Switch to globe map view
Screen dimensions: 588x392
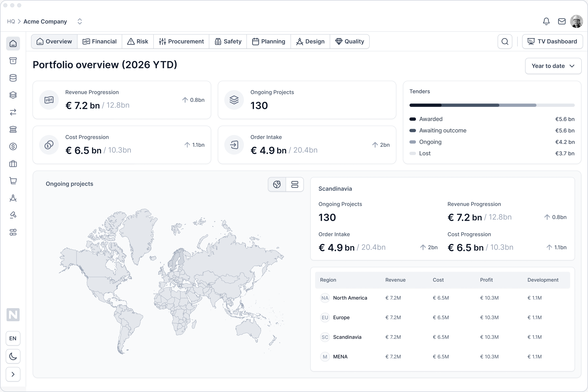point(277,185)
